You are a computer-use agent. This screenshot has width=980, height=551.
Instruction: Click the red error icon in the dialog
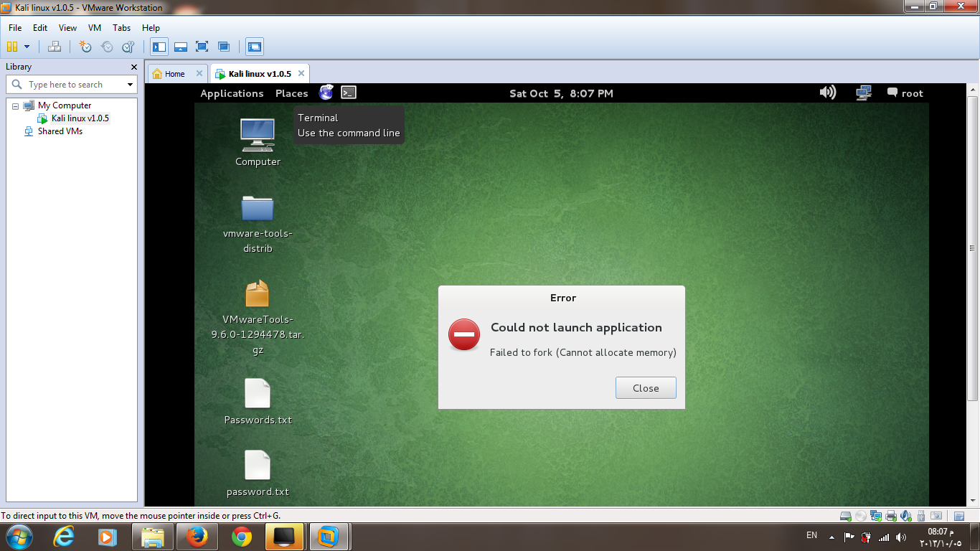pyautogui.click(x=464, y=334)
